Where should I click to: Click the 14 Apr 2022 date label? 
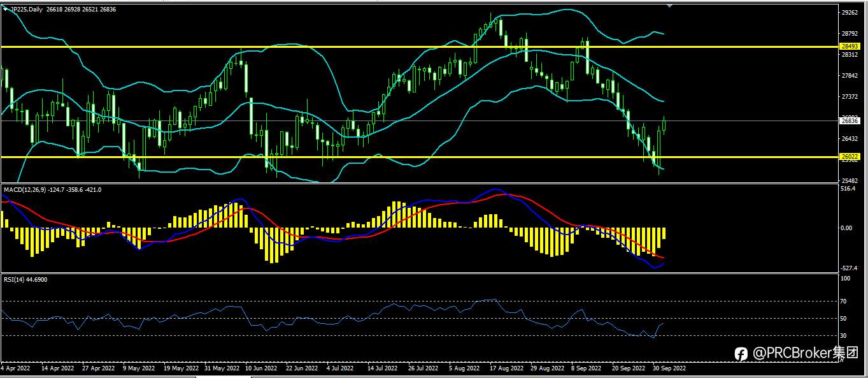pos(57,368)
